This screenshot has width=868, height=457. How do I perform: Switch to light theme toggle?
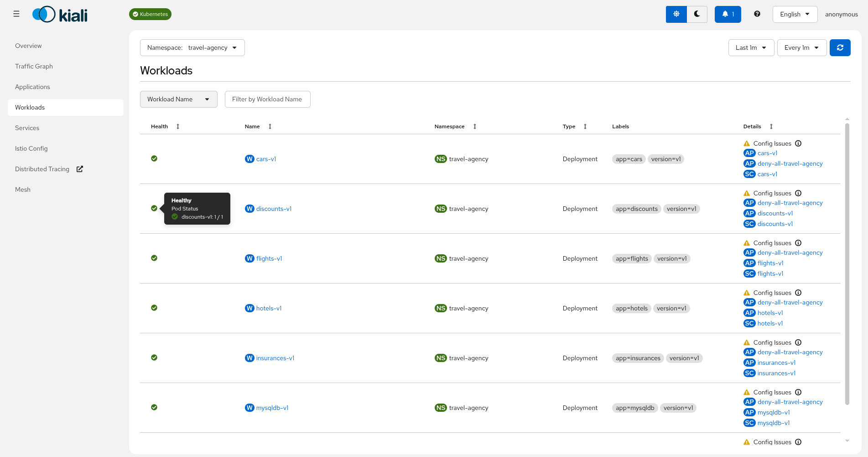(x=676, y=14)
